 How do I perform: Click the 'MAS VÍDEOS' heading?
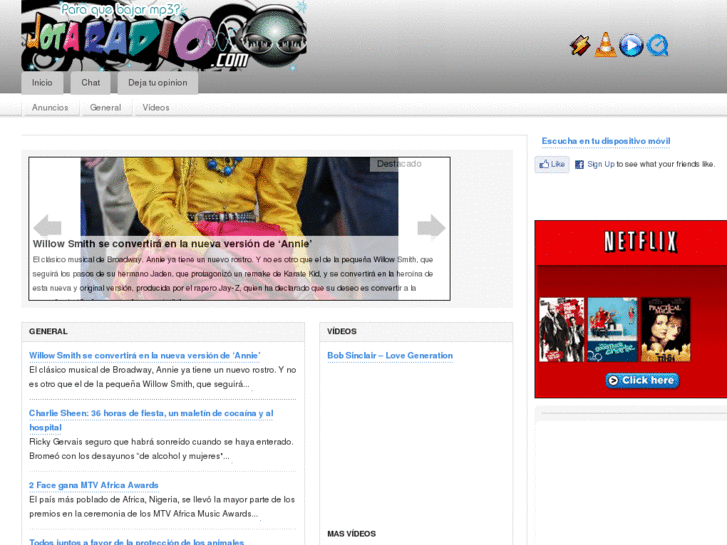(351, 534)
